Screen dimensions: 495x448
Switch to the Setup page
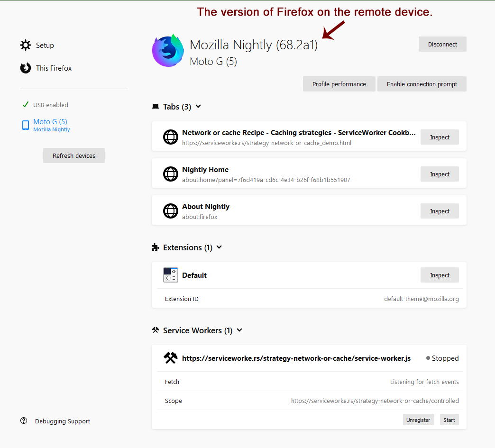click(45, 45)
